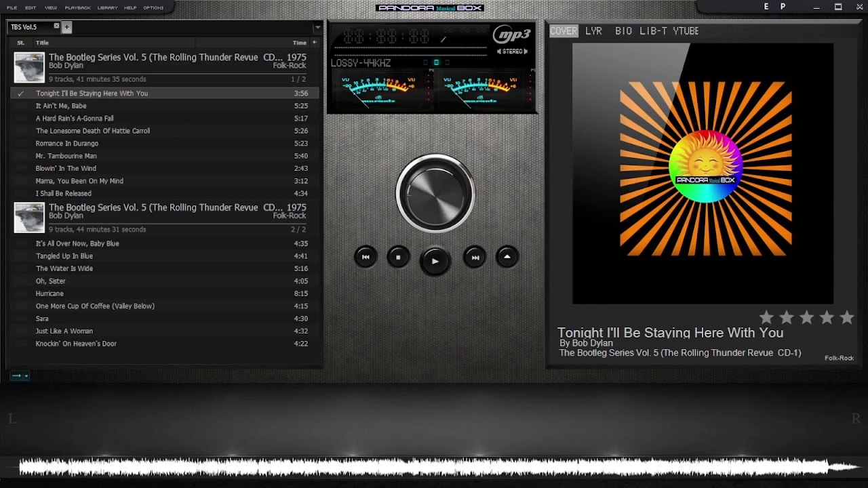Click the large volume knob
The width and height of the screenshot is (868, 488).
(435, 193)
